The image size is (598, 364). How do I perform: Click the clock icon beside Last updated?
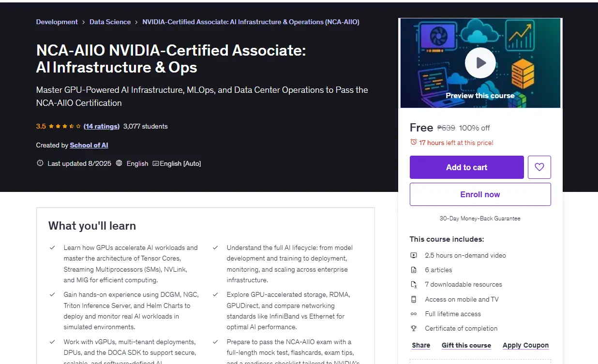coord(40,163)
